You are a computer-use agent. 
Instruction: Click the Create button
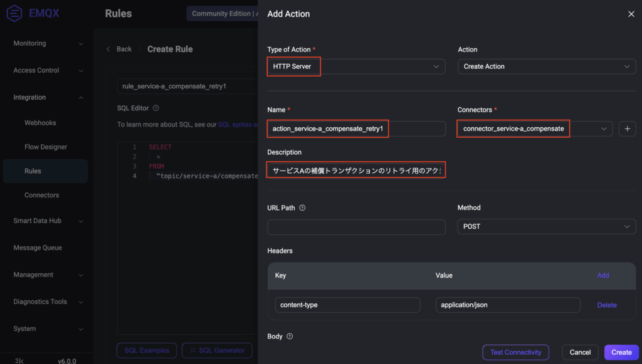click(621, 352)
